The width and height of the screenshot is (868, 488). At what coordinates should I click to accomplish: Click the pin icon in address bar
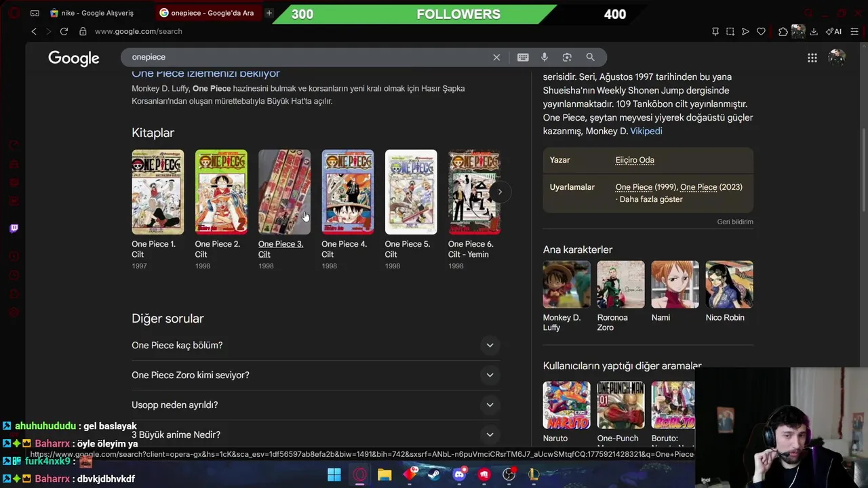coord(715,31)
